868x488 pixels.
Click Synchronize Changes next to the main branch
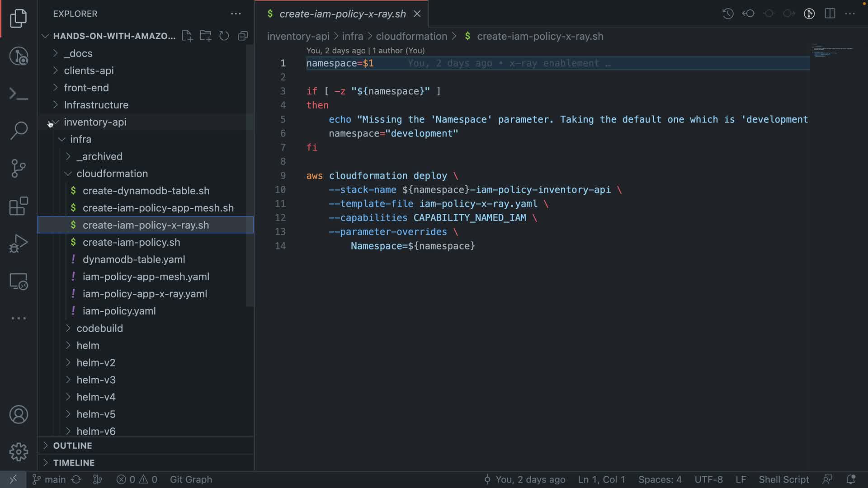coord(76,479)
